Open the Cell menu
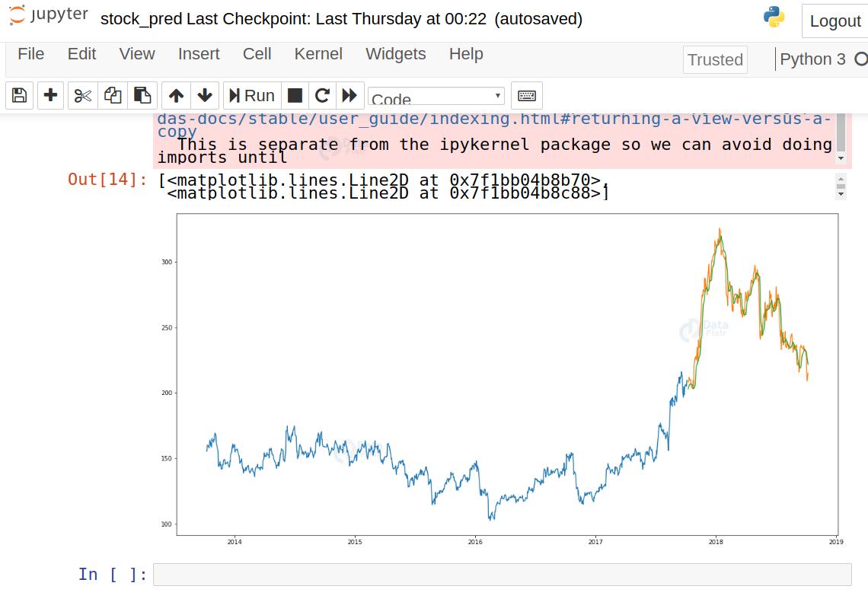 [257, 54]
